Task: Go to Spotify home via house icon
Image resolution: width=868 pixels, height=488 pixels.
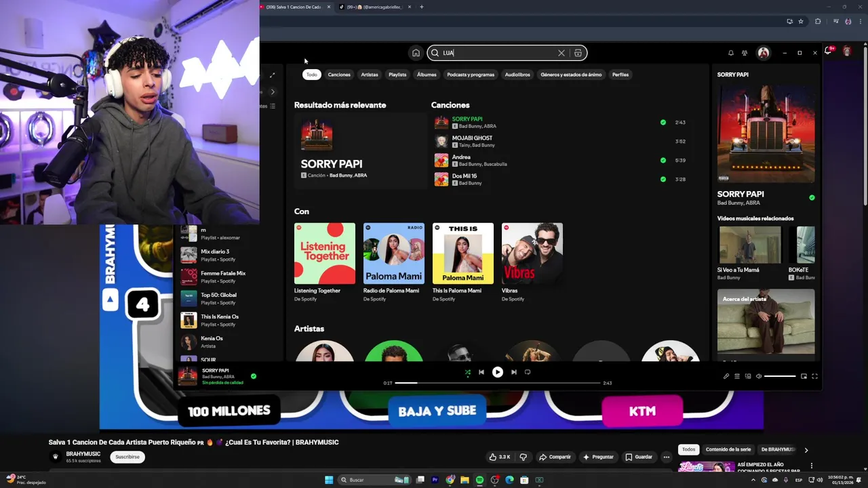Action: (416, 53)
